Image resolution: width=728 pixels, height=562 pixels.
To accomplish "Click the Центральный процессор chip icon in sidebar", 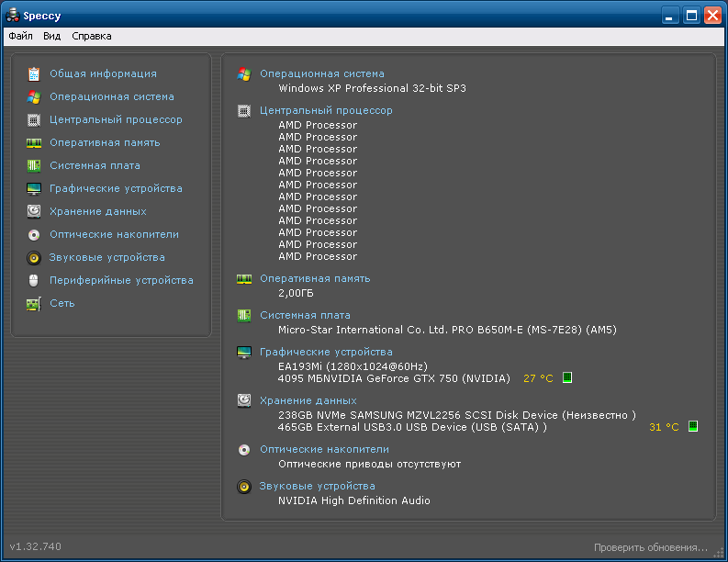I will (34, 120).
